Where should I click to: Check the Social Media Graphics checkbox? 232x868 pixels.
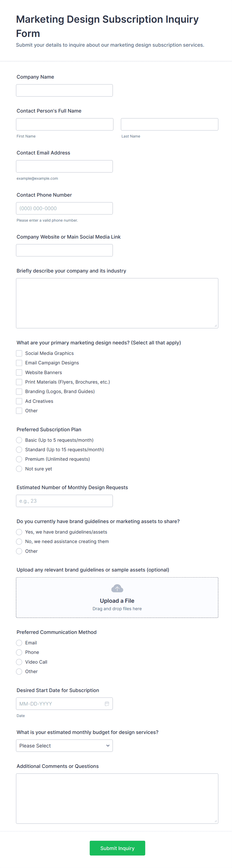19,353
